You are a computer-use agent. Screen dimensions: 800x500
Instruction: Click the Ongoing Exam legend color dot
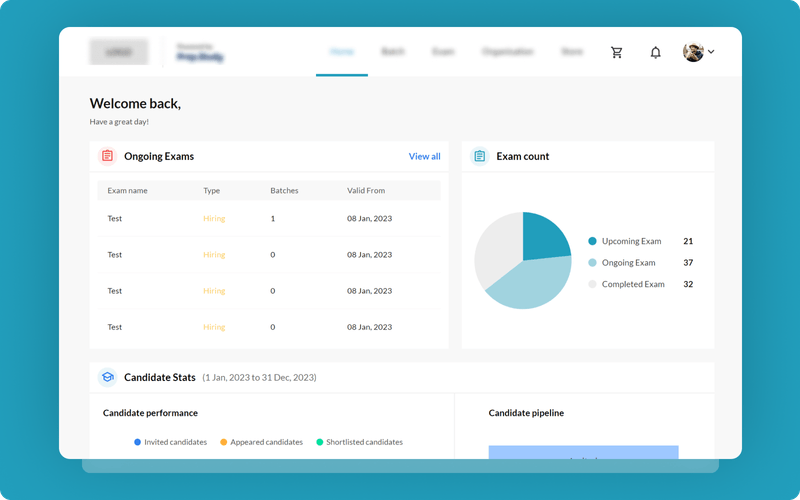pyautogui.click(x=592, y=263)
